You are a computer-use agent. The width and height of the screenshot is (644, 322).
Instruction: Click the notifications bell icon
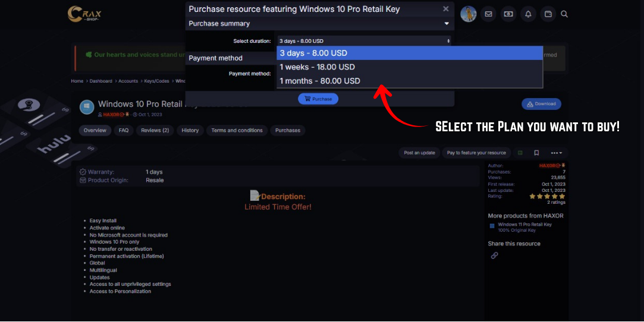click(x=527, y=14)
